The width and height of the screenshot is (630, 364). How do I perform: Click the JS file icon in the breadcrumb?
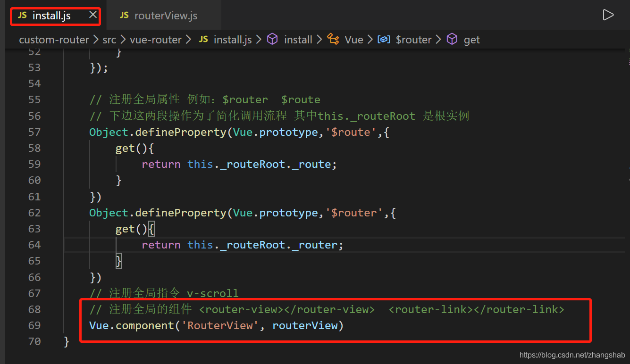pyautogui.click(x=203, y=40)
